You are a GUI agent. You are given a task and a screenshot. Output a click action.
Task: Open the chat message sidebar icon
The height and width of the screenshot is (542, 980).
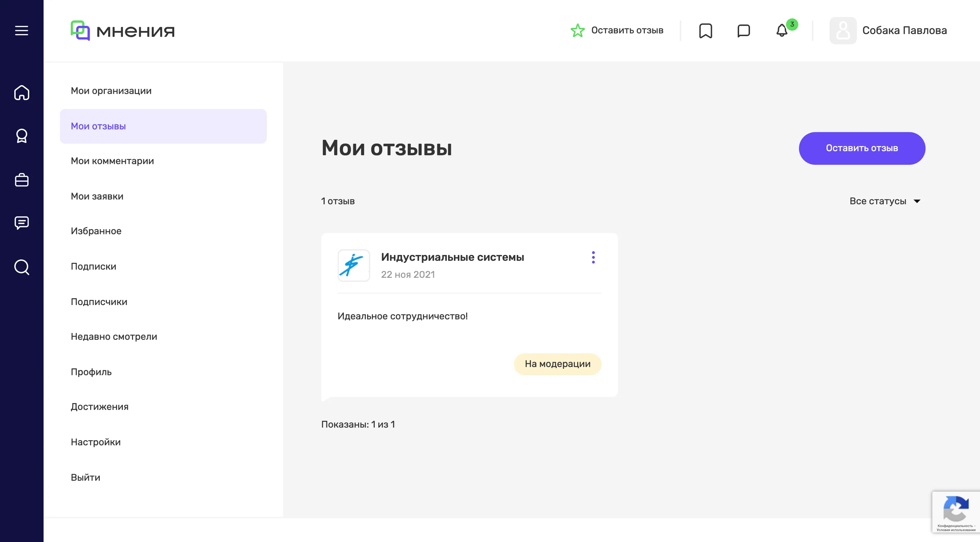tap(22, 223)
